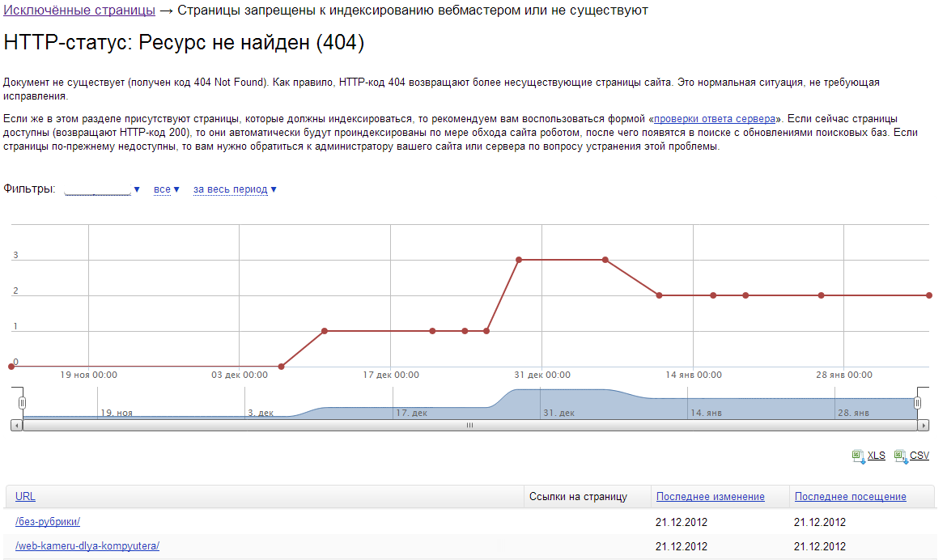Download report via CSV link

click(919, 456)
